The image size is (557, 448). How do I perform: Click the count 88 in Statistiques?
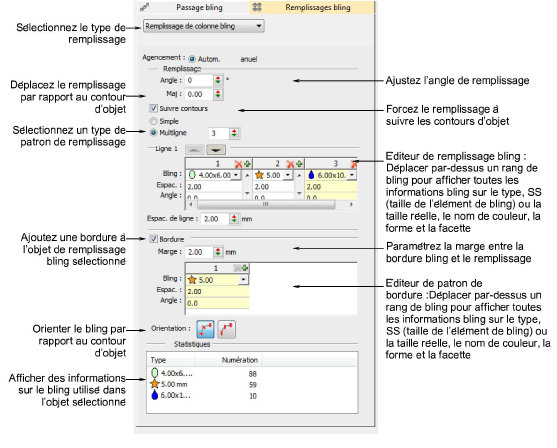(x=253, y=374)
